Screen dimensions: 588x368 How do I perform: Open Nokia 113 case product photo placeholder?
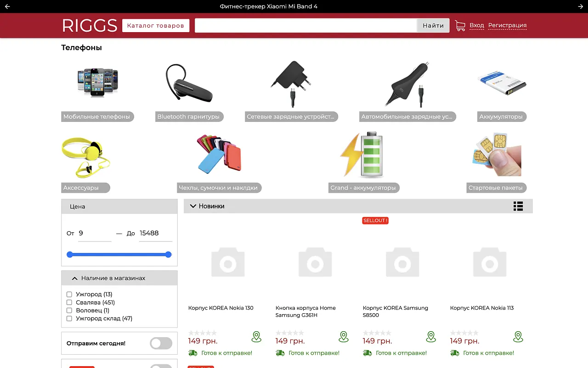[490, 262]
